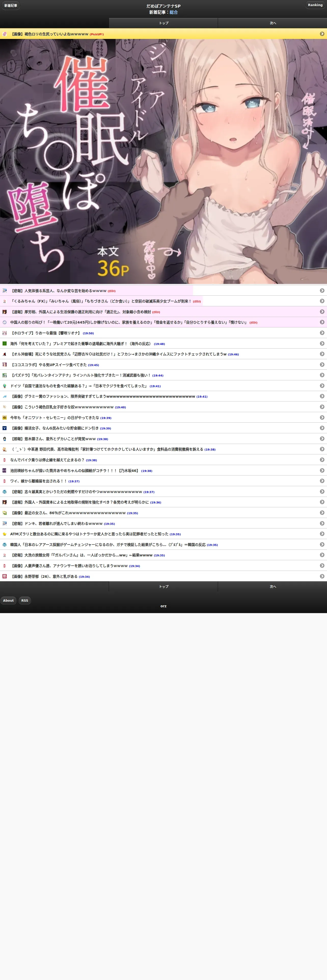
Task: Click the arrow icon on パズドラ 光バレンタインアテナ row
Action: (x=322, y=375)
